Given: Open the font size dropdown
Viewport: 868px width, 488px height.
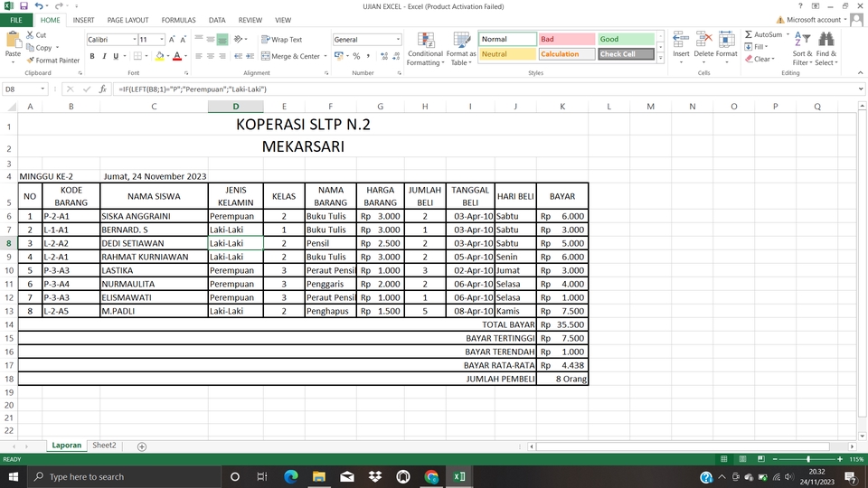Looking at the screenshot, I should [x=162, y=39].
